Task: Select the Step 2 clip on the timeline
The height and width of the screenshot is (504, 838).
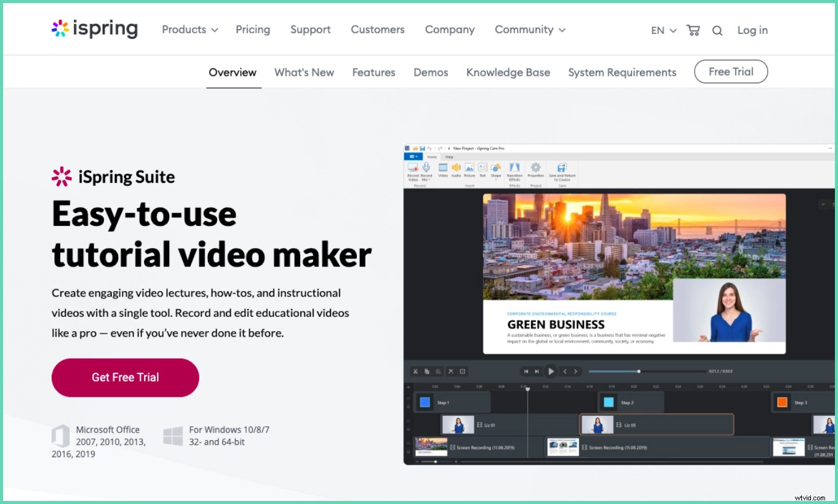Action: (x=631, y=402)
